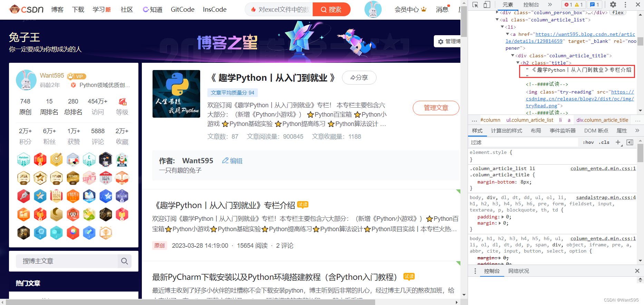The image size is (644, 305).
Task: Select the DevTools element inspector icon
Action: click(x=476, y=4)
